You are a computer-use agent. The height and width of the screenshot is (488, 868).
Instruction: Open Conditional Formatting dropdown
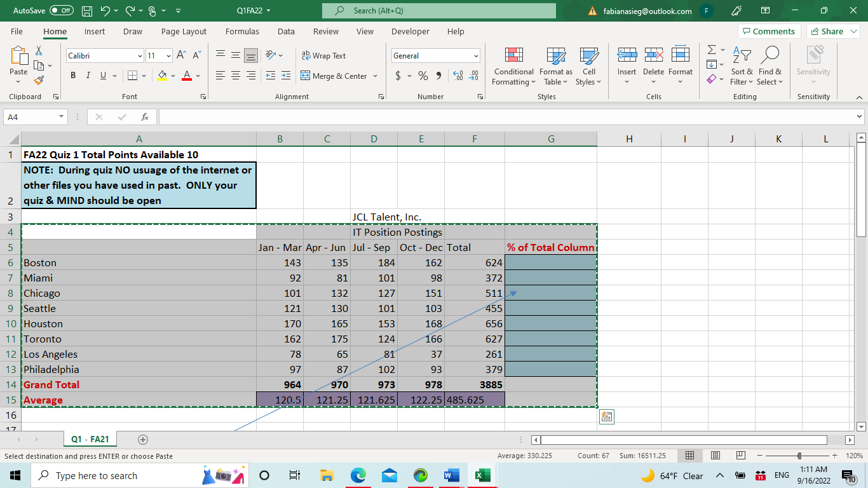pyautogui.click(x=514, y=66)
